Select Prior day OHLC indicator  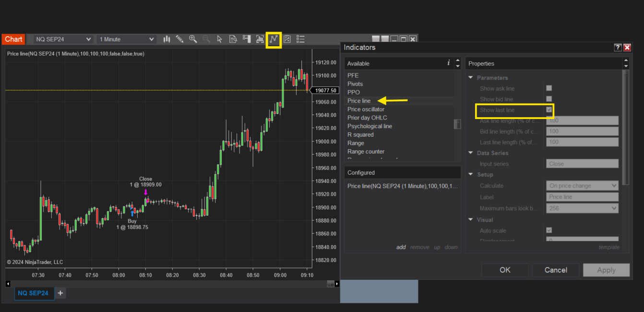(x=367, y=118)
